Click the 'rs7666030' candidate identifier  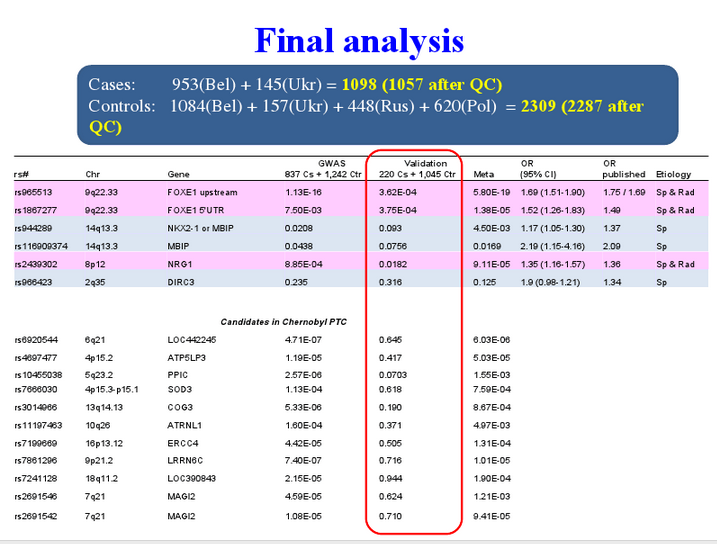coord(36,389)
